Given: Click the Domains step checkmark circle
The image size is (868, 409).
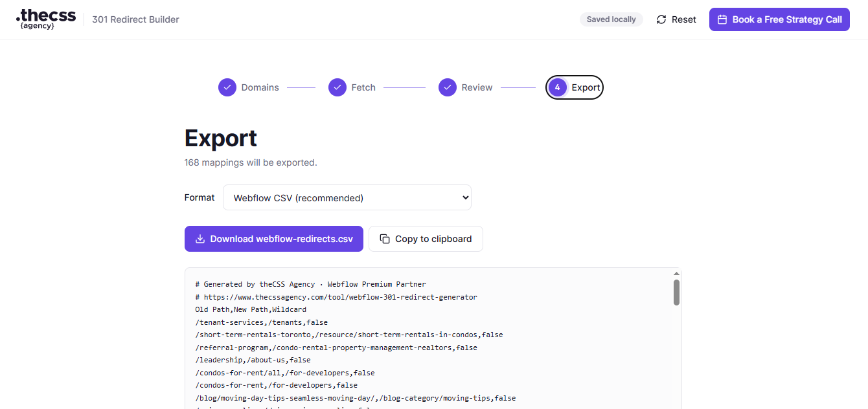Looking at the screenshot, I should coord(227,87).
